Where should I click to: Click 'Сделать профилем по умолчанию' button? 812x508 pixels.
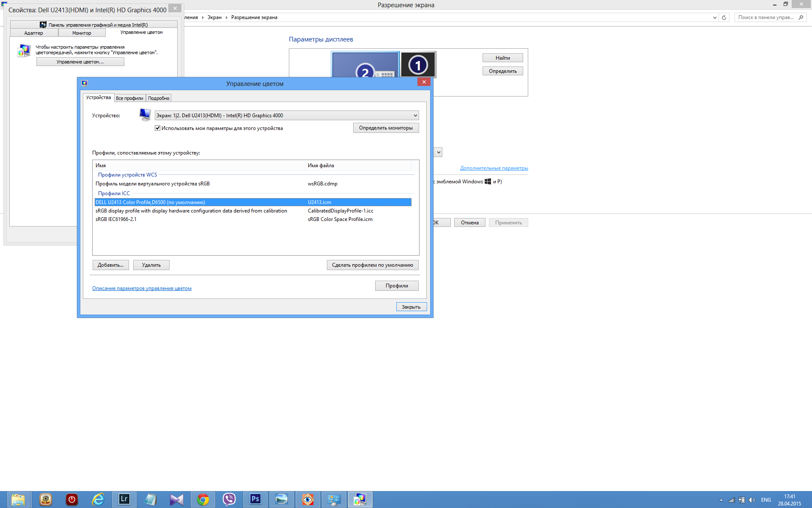click(x=372, y=265)
